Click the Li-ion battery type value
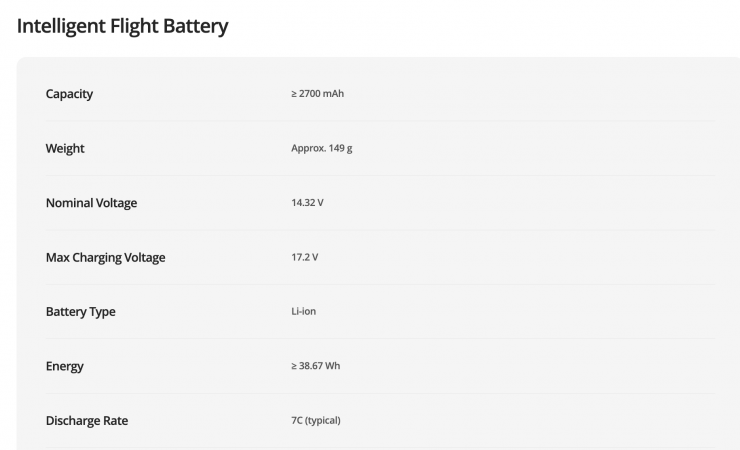The image size is (740, 450). click(x=304, y=312)
